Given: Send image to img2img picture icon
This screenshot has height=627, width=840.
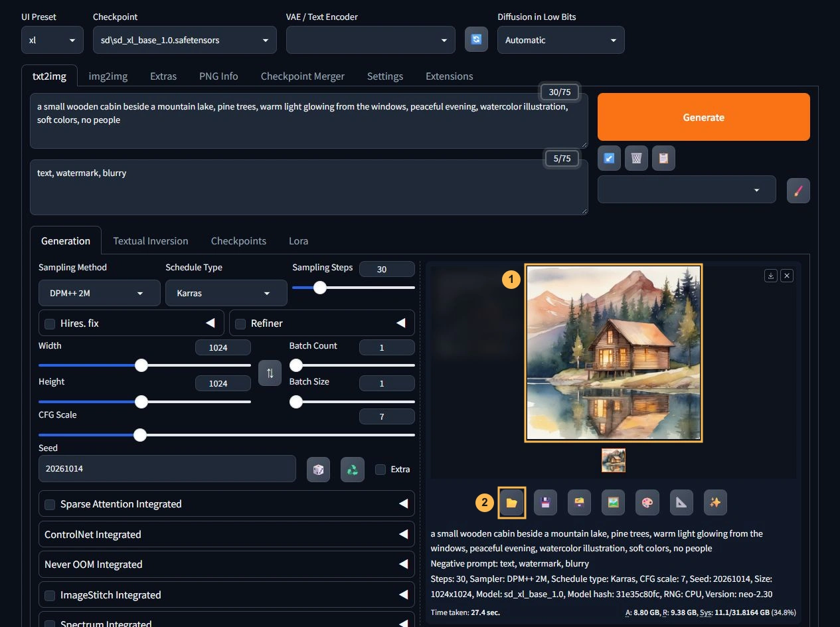Looking at the screenshot, I should point(613,503).
